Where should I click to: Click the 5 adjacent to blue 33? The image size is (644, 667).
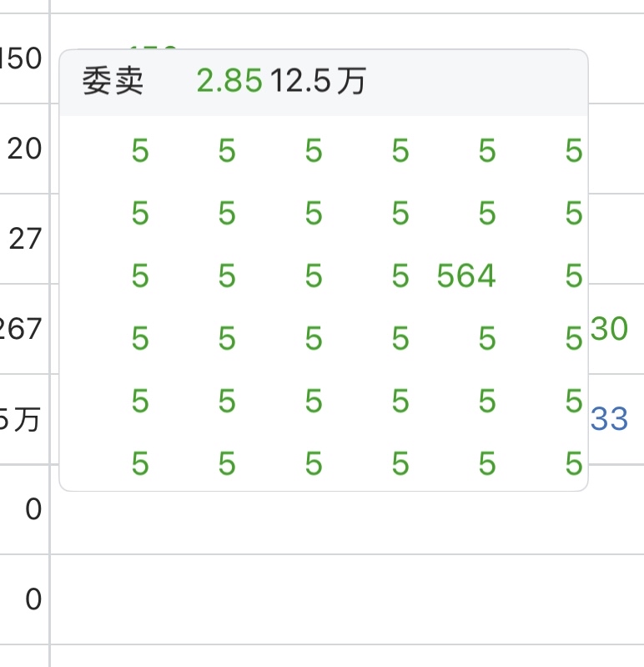point(574,402)
